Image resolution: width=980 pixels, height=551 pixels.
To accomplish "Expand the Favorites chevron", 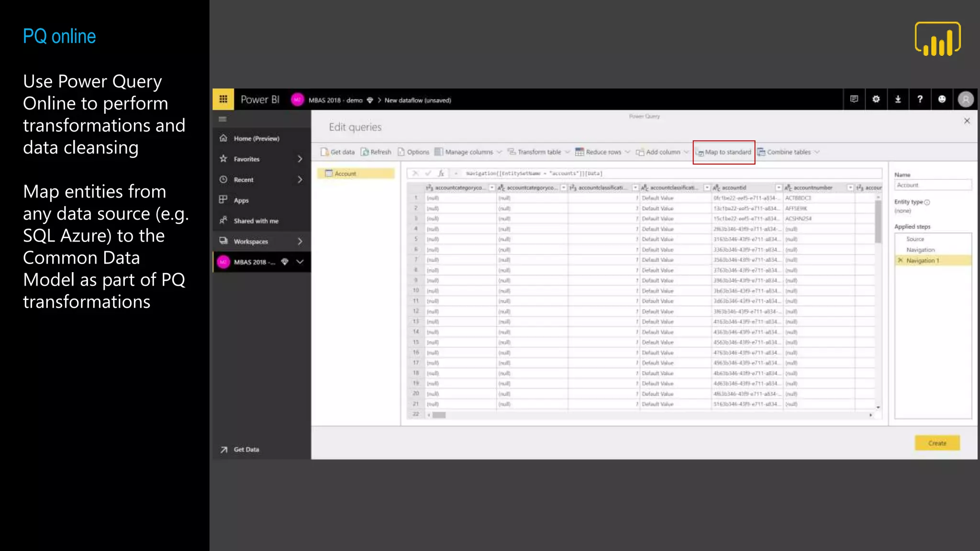I will pyautogui.click(x=300, y=159).
